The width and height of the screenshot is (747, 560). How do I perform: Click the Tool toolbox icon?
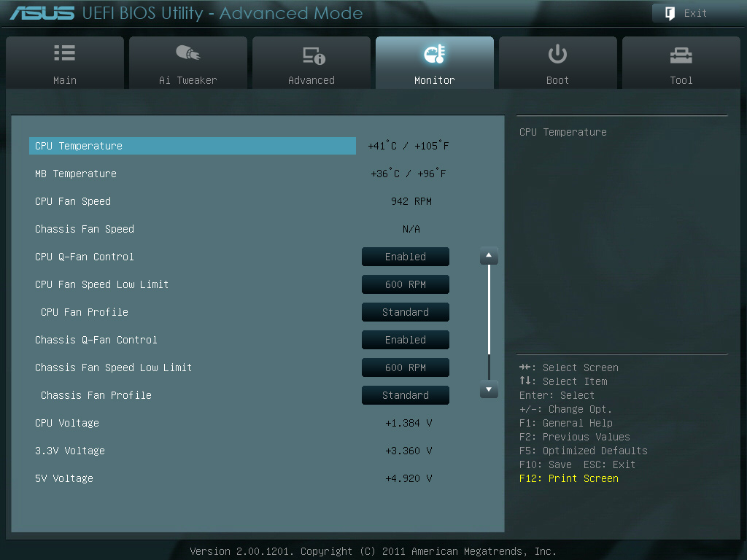pos(681,55)
